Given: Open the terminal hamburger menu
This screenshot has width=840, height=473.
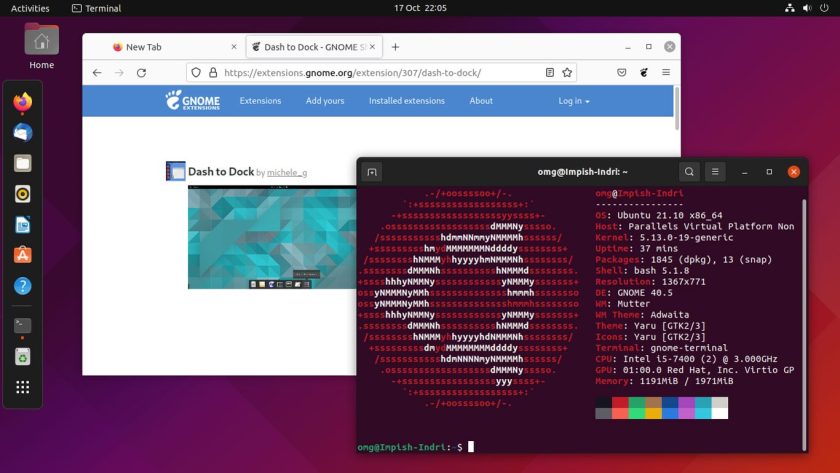Looking at the screenshot, I should tap(715, 172).
